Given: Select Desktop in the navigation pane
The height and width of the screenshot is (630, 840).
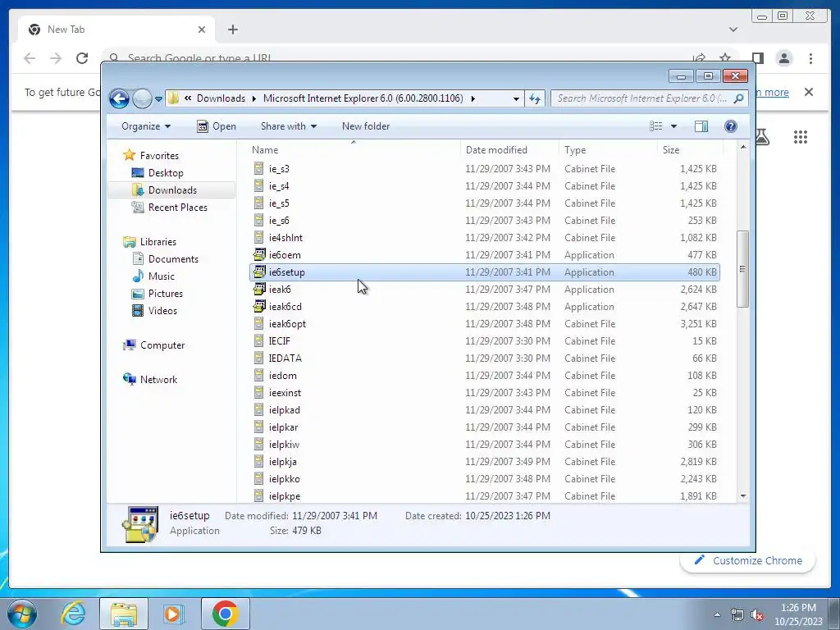Looking at the screenshot, I should [166, 173].
